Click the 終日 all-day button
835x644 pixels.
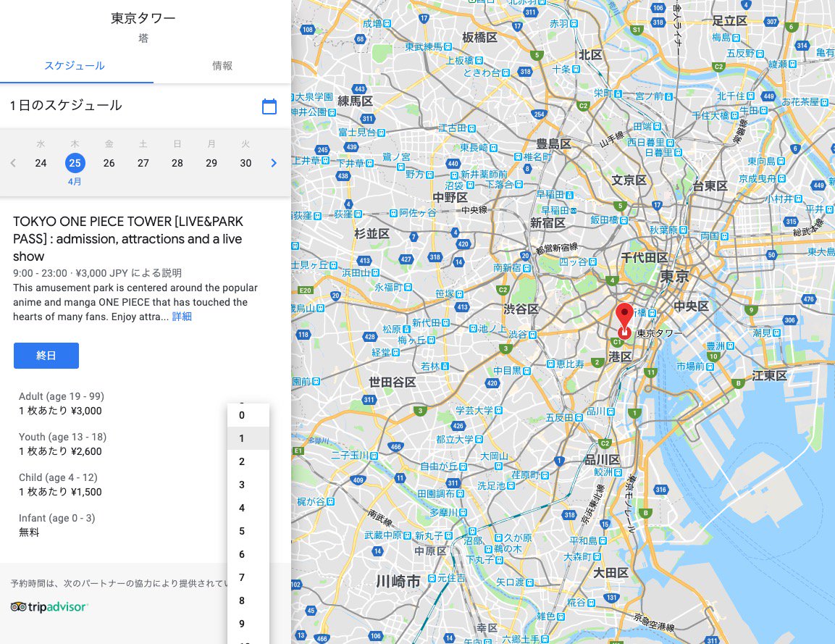46,355
